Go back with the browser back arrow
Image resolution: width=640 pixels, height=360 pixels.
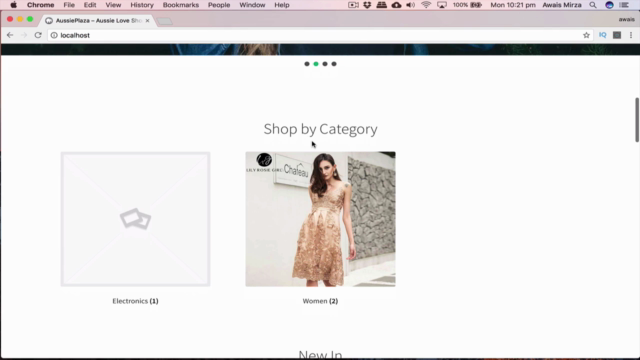click(10, 35)
